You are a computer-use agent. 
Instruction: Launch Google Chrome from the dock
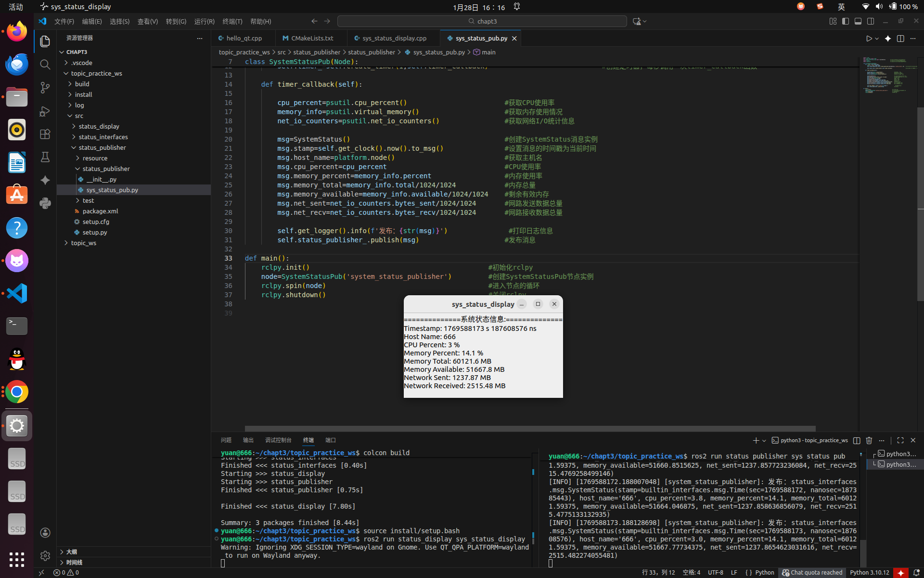(17, 392)
